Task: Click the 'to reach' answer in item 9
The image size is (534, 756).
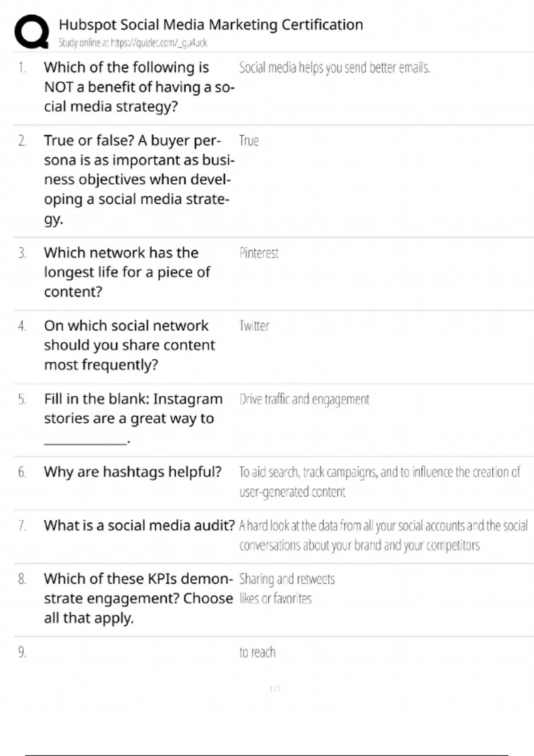Action: pos(257,652)
